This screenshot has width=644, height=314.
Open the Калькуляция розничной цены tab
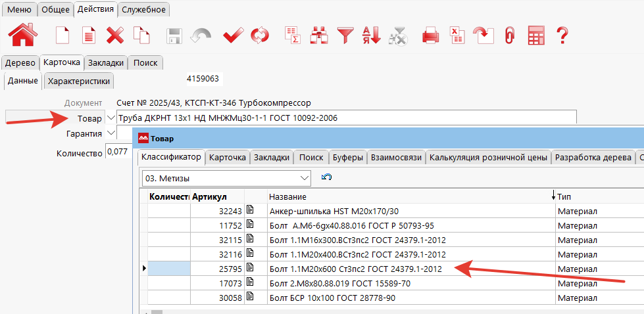point(488,158)
